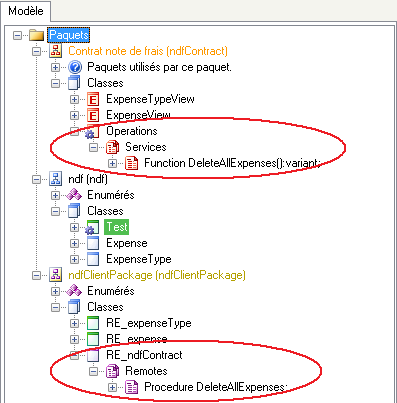The image size is (397, 403).
Task: Click Classes icon under ndfContract
Action: [74, 83]
